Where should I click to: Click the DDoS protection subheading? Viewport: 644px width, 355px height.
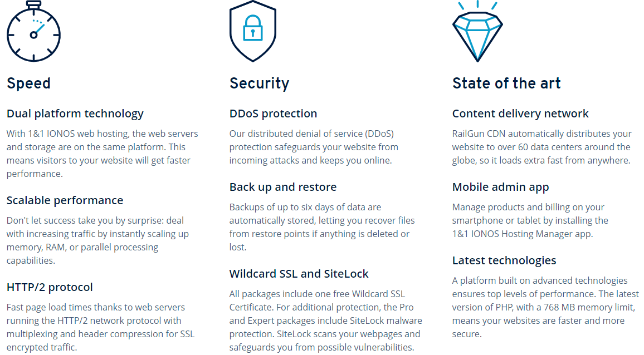(x=273, y=114)
